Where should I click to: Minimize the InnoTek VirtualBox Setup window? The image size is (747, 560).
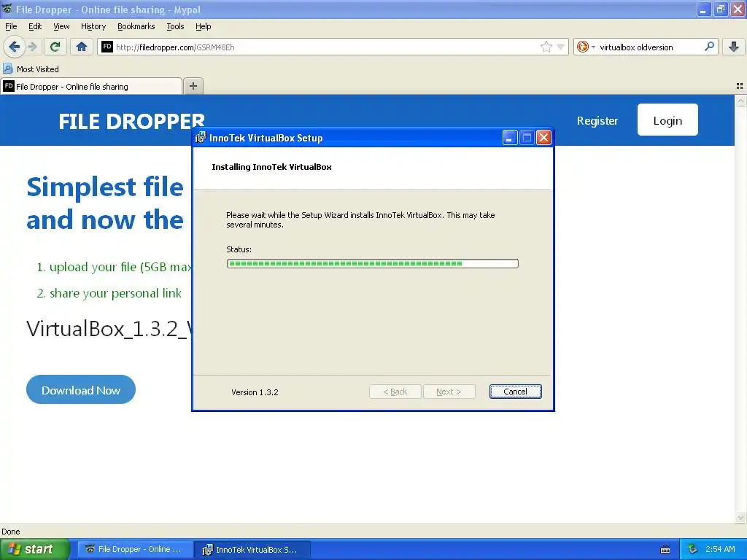(509, 138)
